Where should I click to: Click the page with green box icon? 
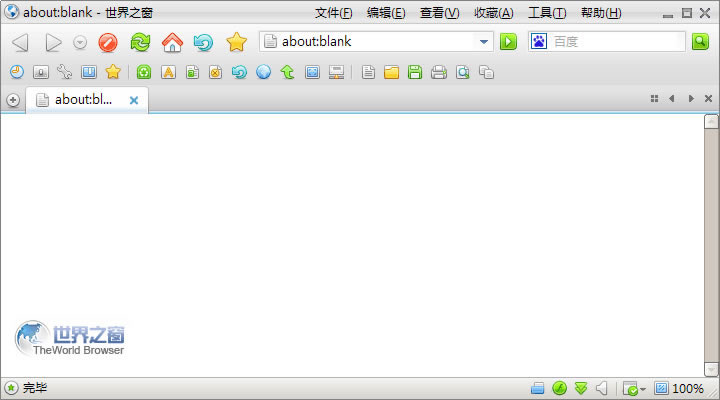tap(192, 72)
